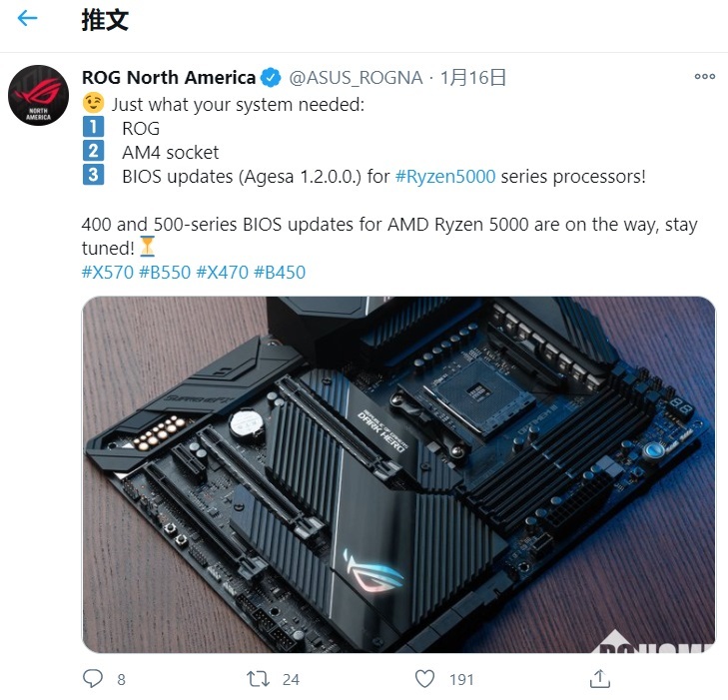
Task: Click the @ASUS_ROGNA handle
Action: [x=356, y=78]
